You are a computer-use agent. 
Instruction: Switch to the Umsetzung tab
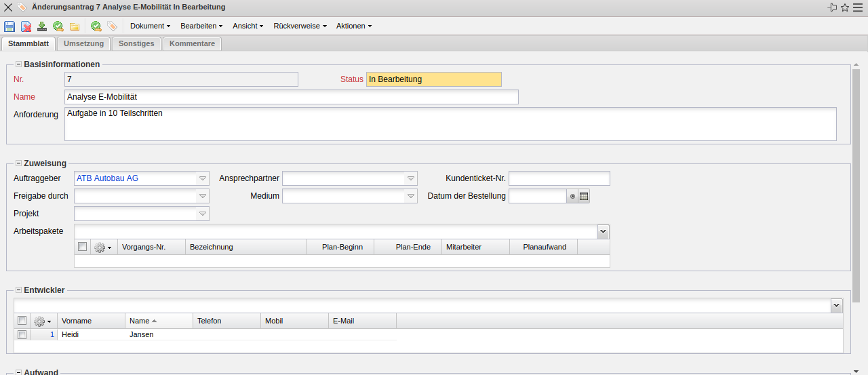[x=83, y=43]
